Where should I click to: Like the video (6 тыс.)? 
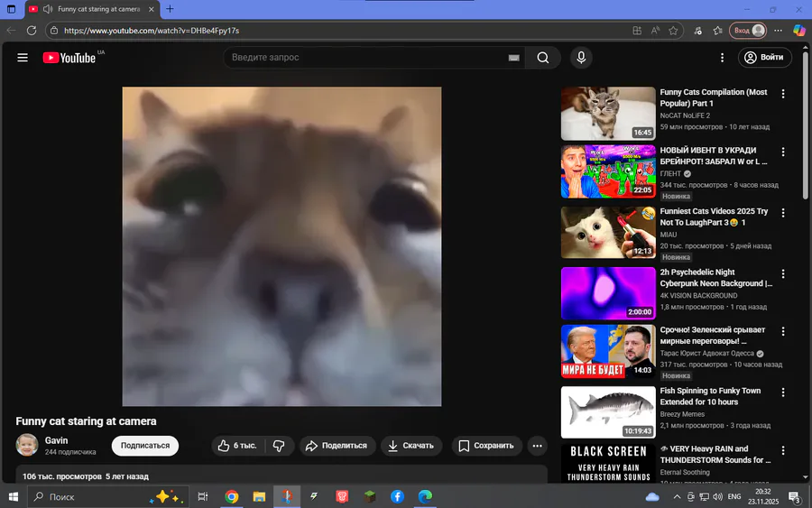click(237, 446)
